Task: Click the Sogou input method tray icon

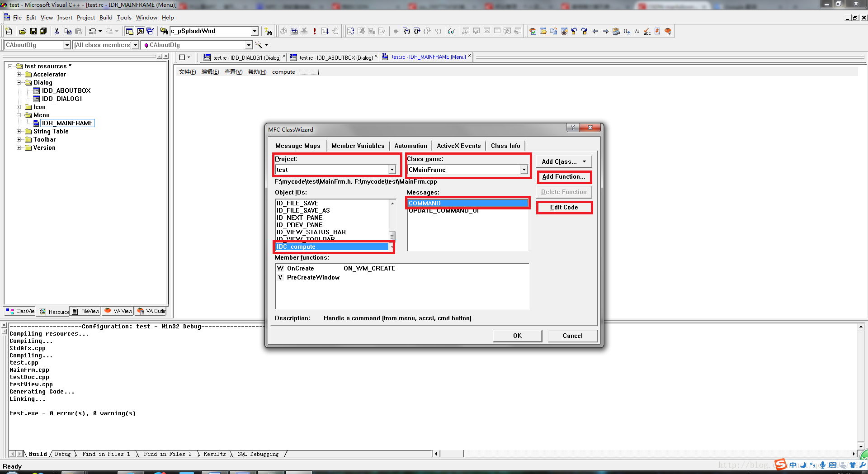Action: click(x=781, y=465)
